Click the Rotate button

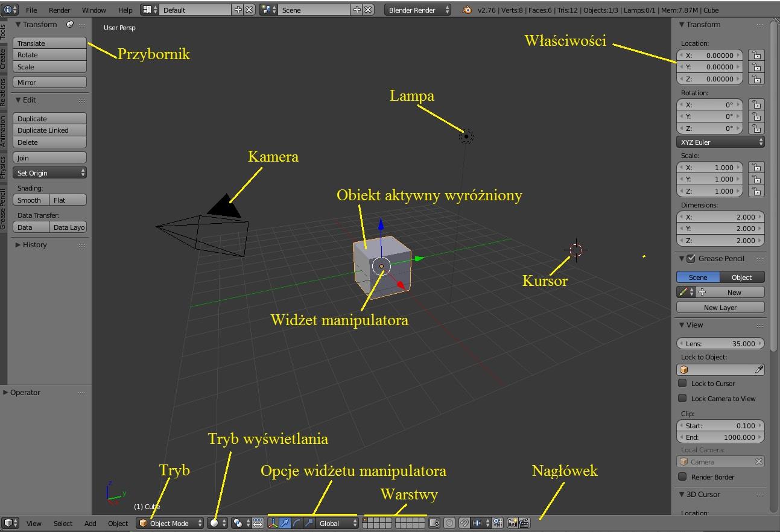[x=49, y=55]
